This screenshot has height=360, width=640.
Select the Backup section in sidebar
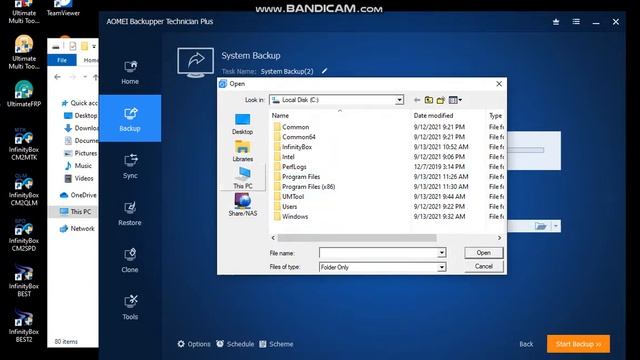click(x=130, y=118)
